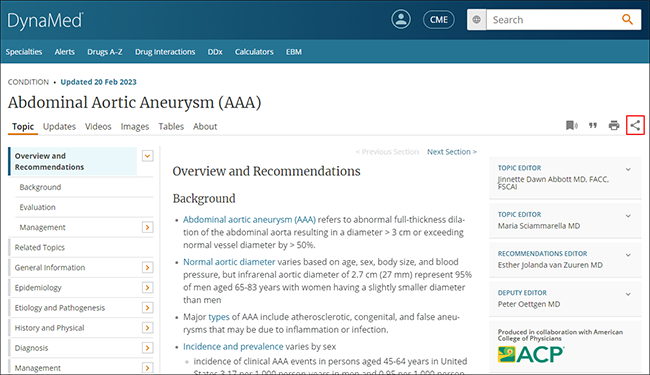Expand the Management subsection arrow under Evaluation
The width and height of the screenshot is (650, 375).
[x=148, y=227]
